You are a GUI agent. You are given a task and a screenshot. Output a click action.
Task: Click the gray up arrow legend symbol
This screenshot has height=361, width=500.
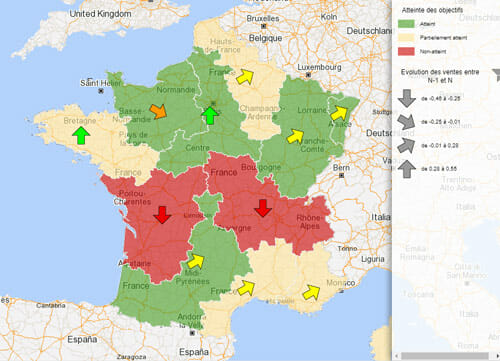pyautogui.click(x=407, y=169)
